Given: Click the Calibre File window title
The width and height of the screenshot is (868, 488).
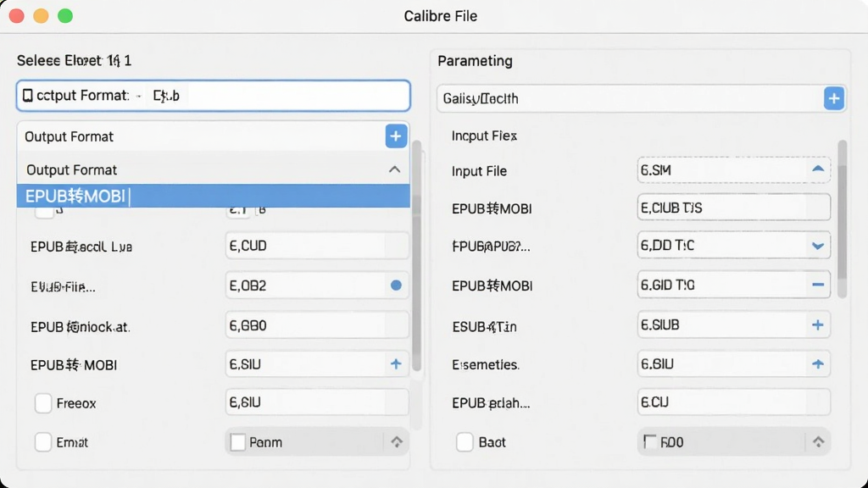Looking at the screenshot, I should pos(440,16).
